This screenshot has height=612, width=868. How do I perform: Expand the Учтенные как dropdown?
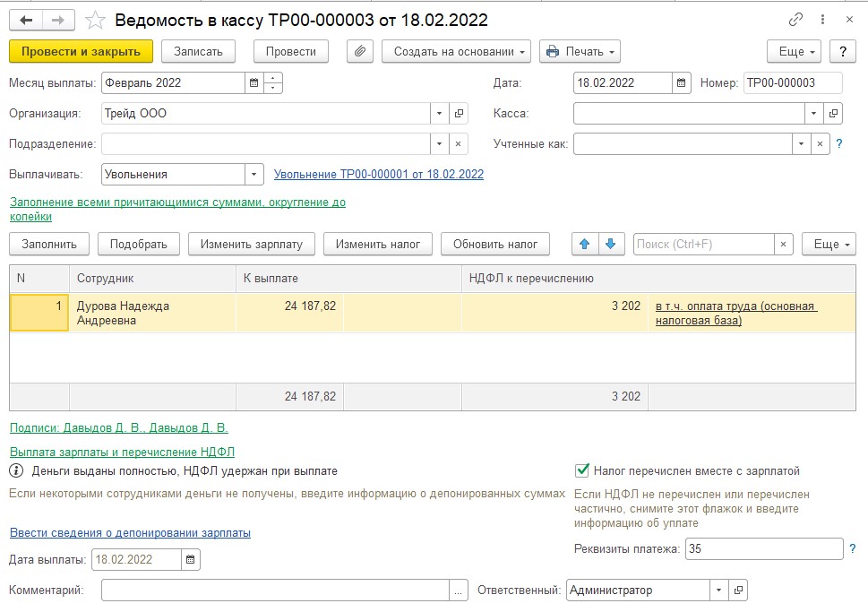(x=801, y=144)
